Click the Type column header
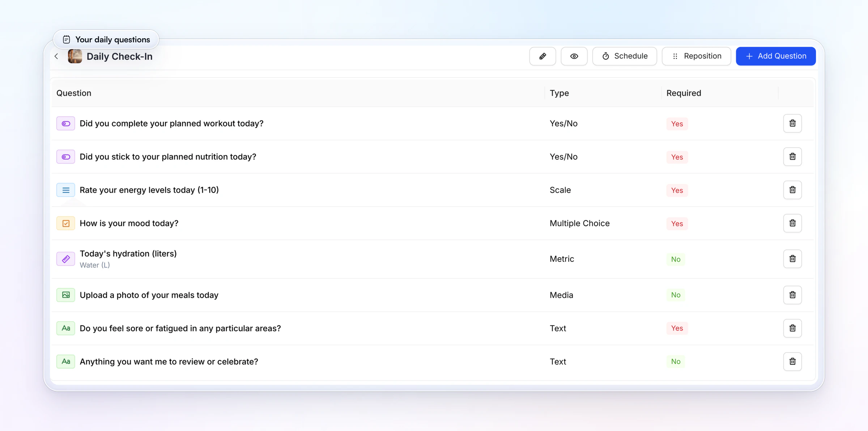 (x=559, y=93)
